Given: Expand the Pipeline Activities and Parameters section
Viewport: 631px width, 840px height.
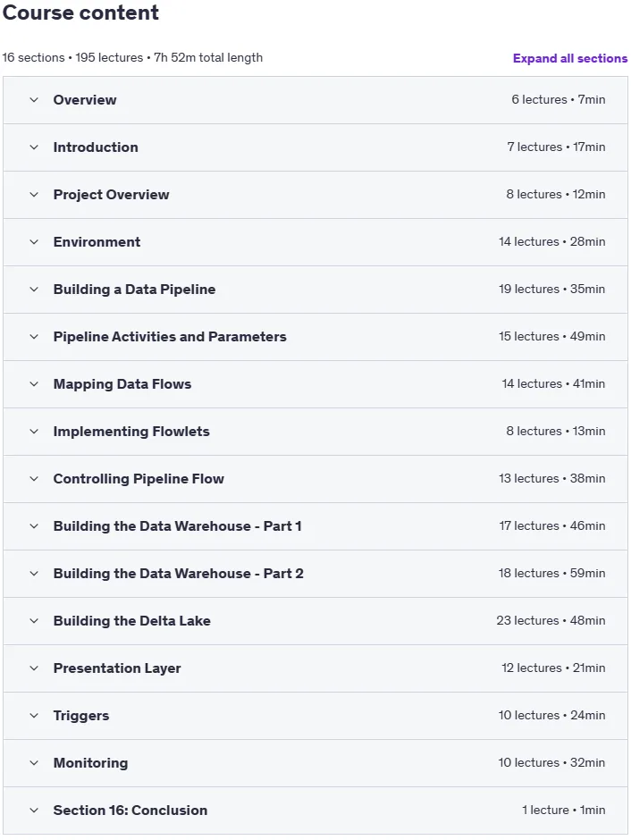Looking at the screenshot, I should (x=315, y=337).
